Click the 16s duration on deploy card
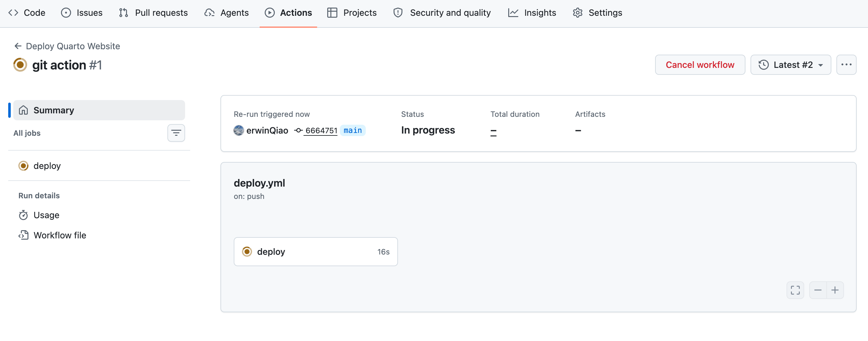This screenshot has height=341, width=868. pyautogui.click(x=383, y=252)
